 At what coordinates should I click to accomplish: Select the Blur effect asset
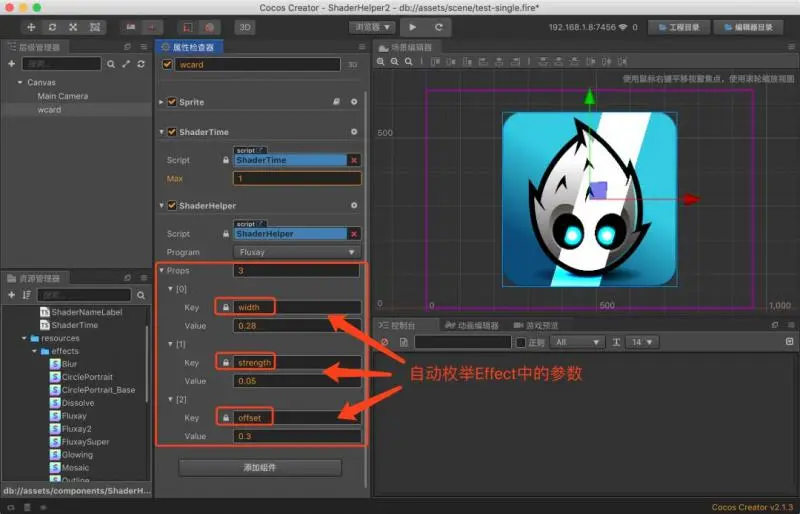(x=63, y=364)
